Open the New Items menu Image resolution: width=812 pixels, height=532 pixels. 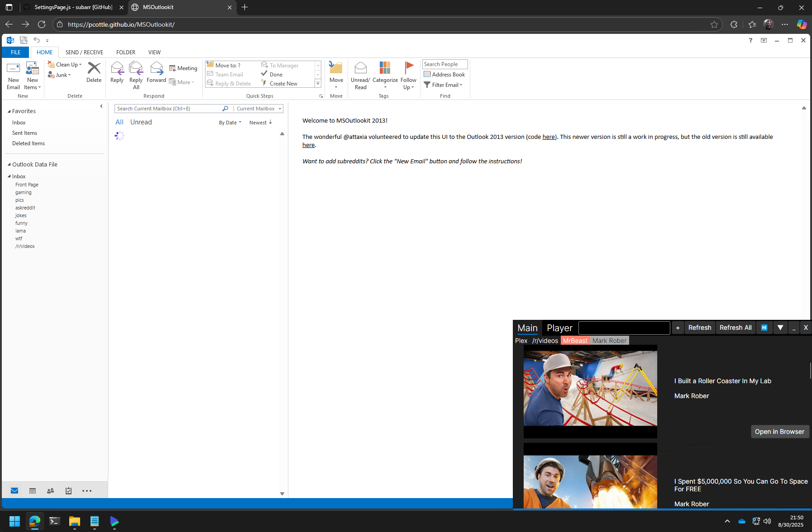click(33, 76)
